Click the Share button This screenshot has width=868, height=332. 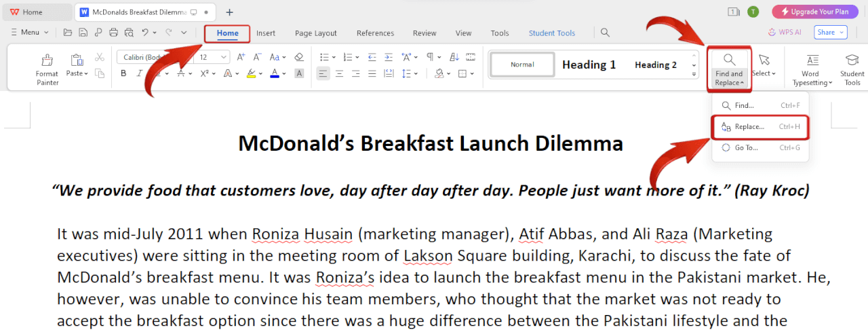tap(831, 33)
